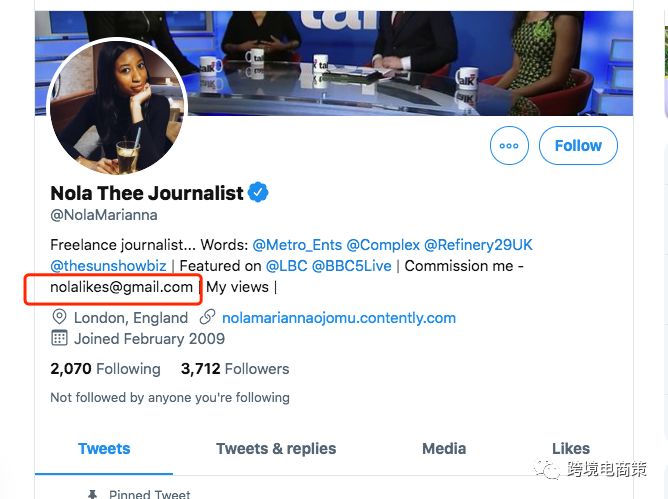
Task: Click the location pin icon
Action: tap(59, 317)
